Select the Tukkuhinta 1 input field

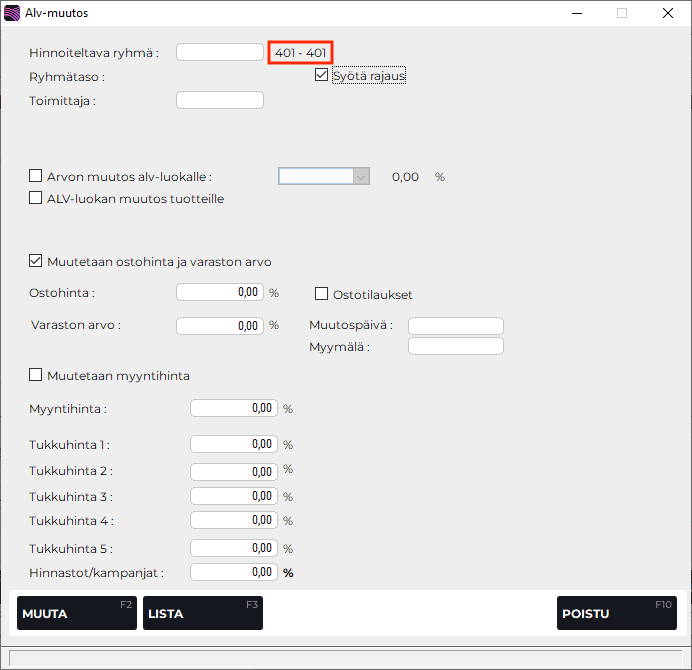[233, 444]
